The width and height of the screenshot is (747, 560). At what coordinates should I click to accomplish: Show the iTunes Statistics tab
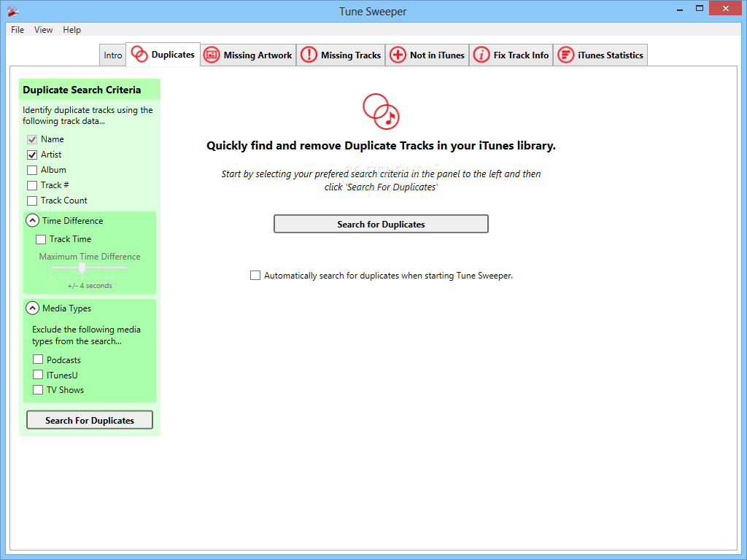pyautogui.click(x=600, y=55)
